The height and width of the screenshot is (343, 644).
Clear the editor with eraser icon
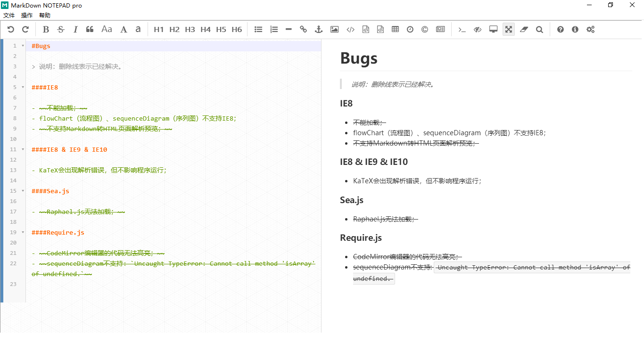tap(524, 29)
